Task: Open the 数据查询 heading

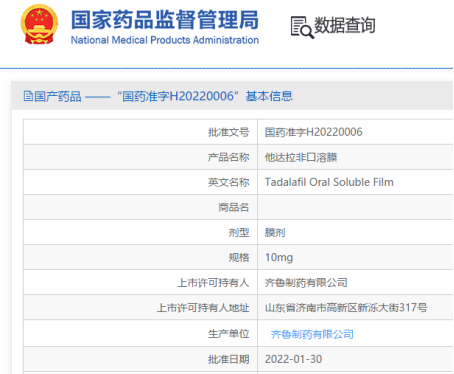Action: (344, 25)
